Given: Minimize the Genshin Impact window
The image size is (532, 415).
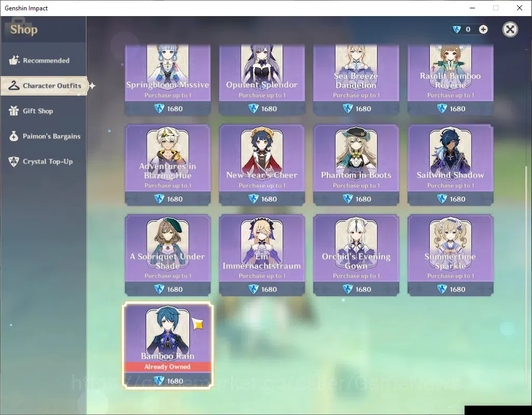Looking at the screenshot, I should [472, 8].
